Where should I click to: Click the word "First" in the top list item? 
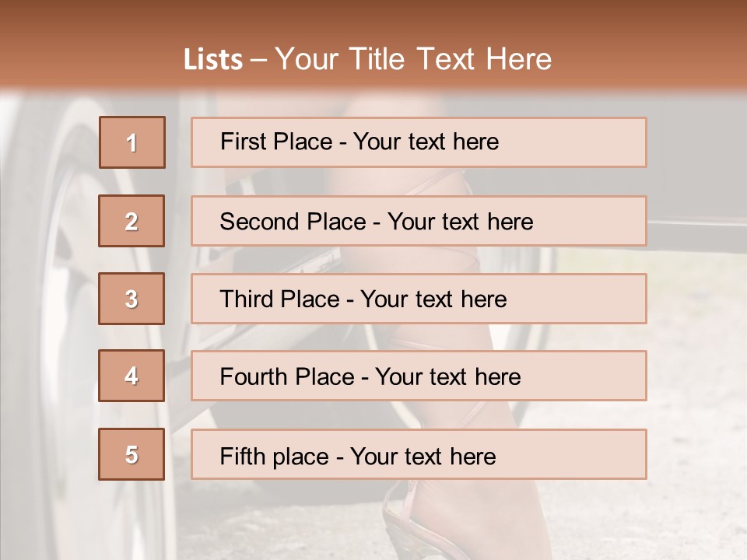pos(244,142)
